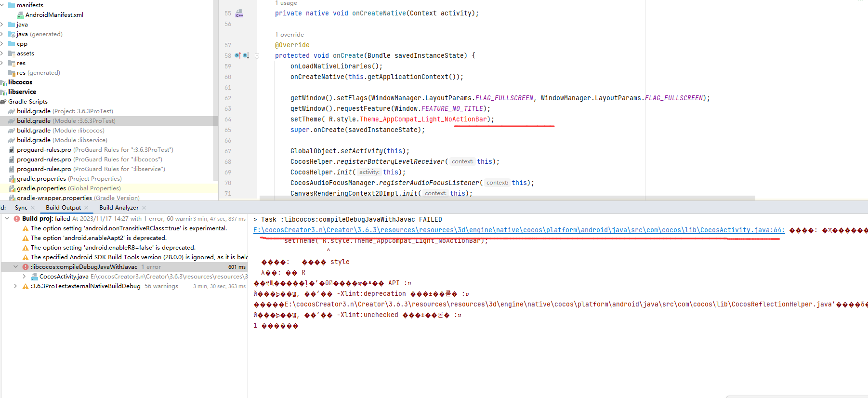Click the AndroidManifest.xml file icon
The height and width of the screenshot is (398, 868).
pos(20,15)
